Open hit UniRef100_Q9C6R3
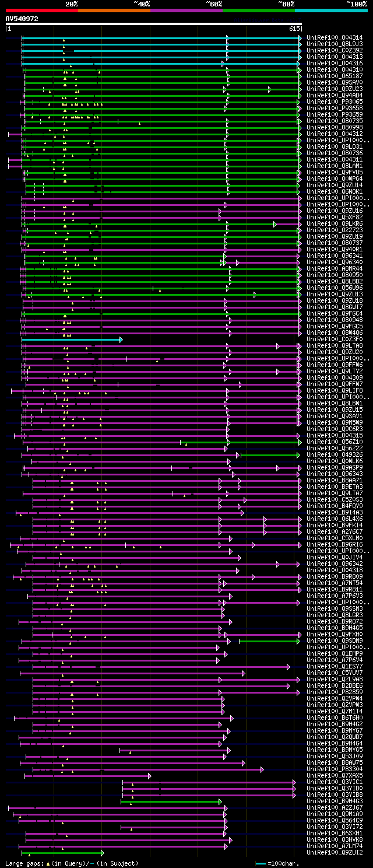The width and height of the screenshot is (373, 868). (335, 429)
